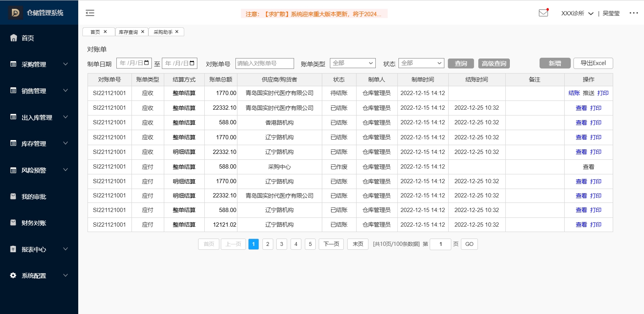The height and width of the screenshot is (314, 644).
Task: Collapse sidebar with the hamburger menu icon
Action: [x=90, y=13]
